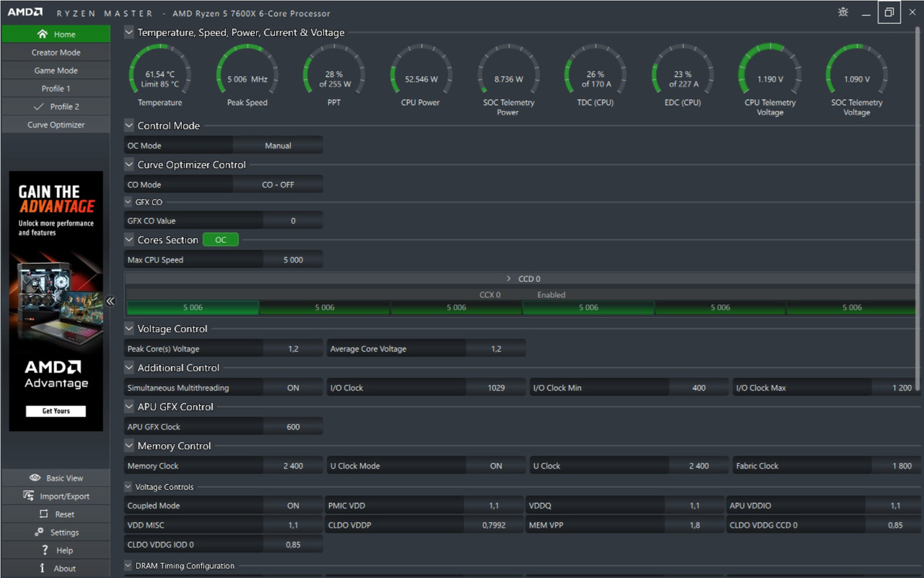Select Profile 2
924x578 pixels.
coord(56,106)
